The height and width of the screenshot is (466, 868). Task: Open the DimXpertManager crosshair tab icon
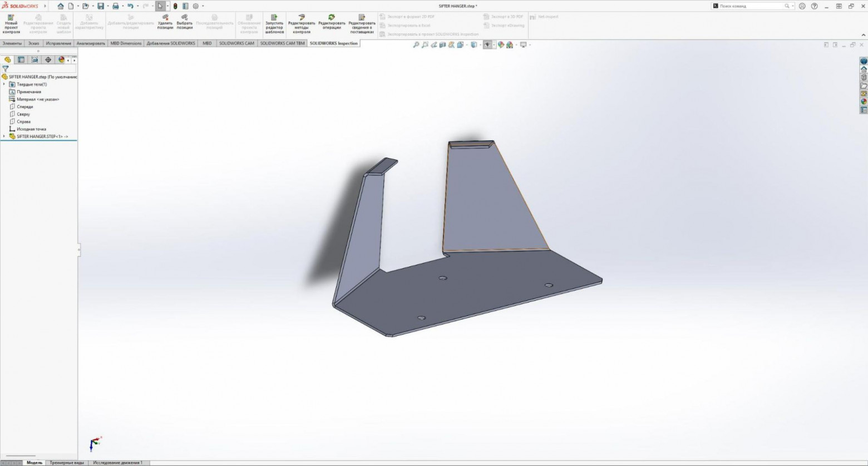pos(48,60)
